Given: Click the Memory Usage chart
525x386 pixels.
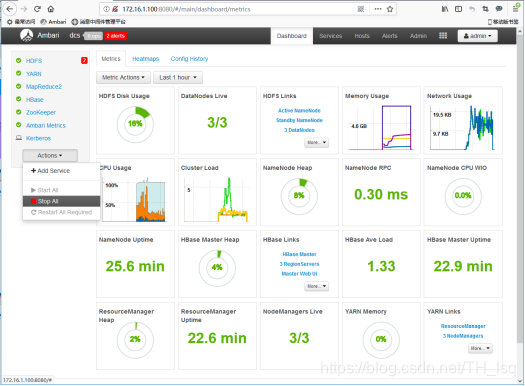Looking at the screenshot, I should [380, 127].
